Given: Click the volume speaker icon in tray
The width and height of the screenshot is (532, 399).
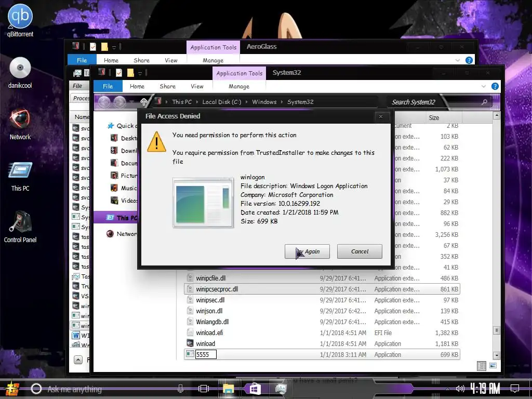Looking at the screenshot, I should [x=460, y=389].
